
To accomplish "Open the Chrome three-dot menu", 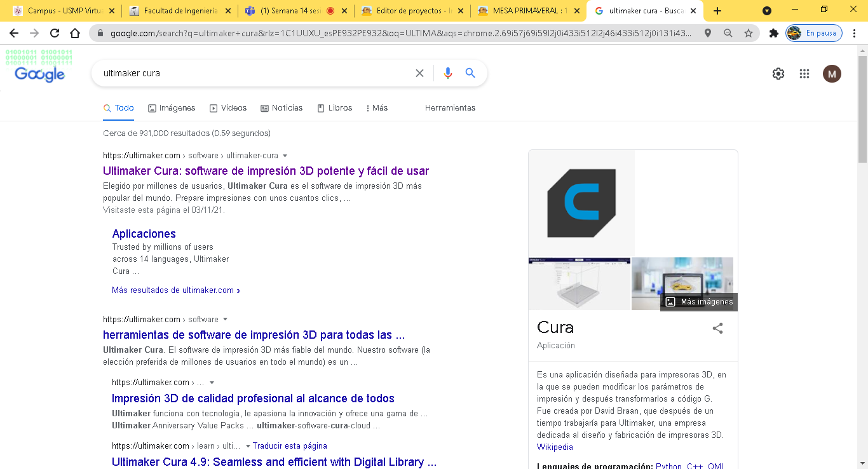I will [x=855, y=33].
